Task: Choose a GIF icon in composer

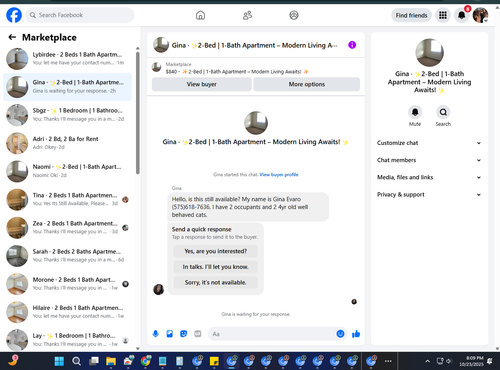Action: (x=198, y=334)
